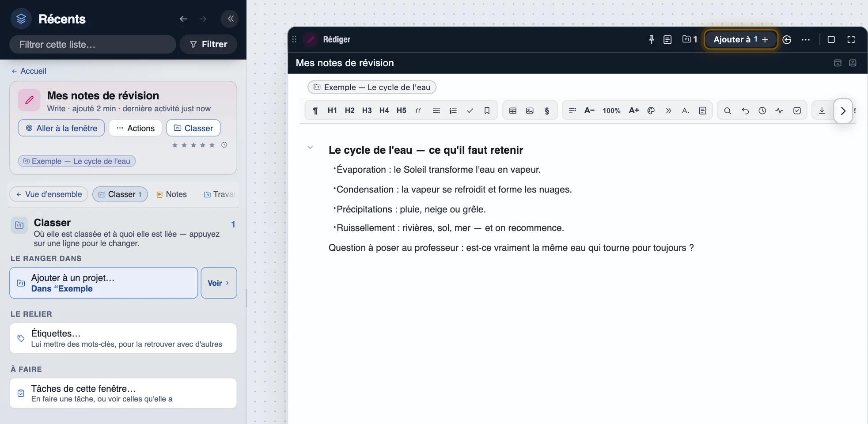Click 'Aller à la fenêtre' button
This screenshot has height=424, width=868.
(61, 128)
